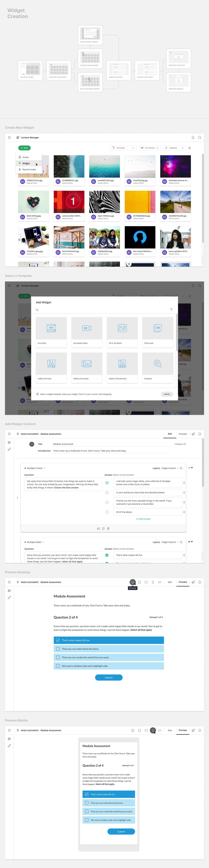
Task: Click green NEW button in Create New Widget
Action: pos(24,148)
